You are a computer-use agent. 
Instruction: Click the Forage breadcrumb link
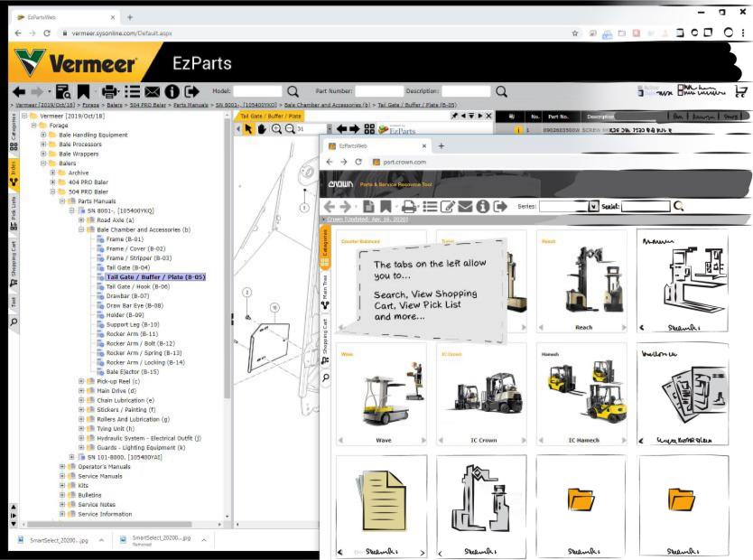91,105
